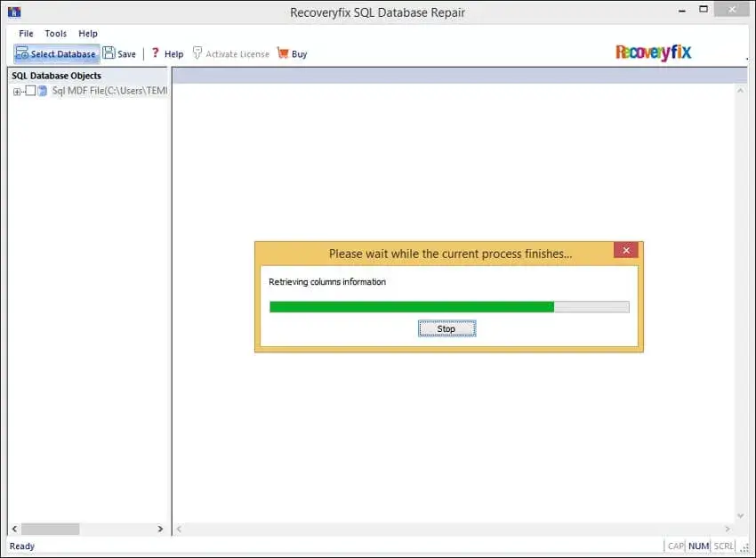The width and height of the screenshot is (756, 558).
Task: Click the Activate License label
Action: coord(237,54)
